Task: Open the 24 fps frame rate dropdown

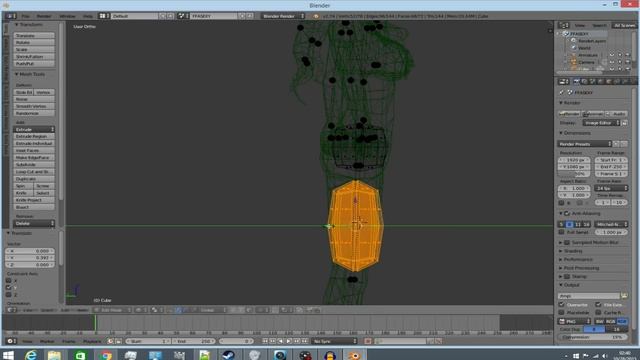Action: pos(611,188)
